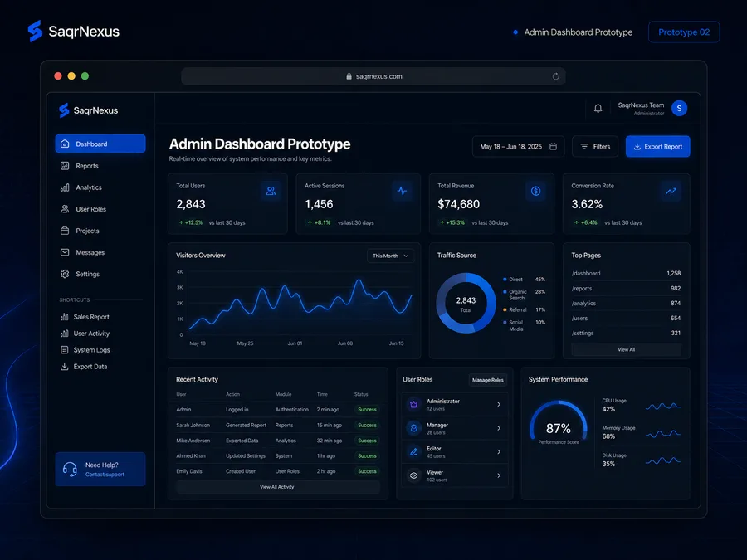Click the Total Revenue dollar icon

[536, 191]
